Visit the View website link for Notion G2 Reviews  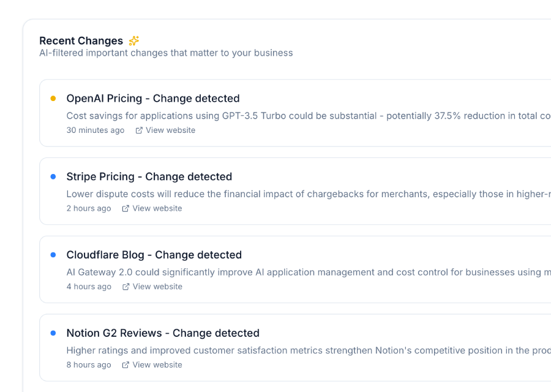coord(157,365)
